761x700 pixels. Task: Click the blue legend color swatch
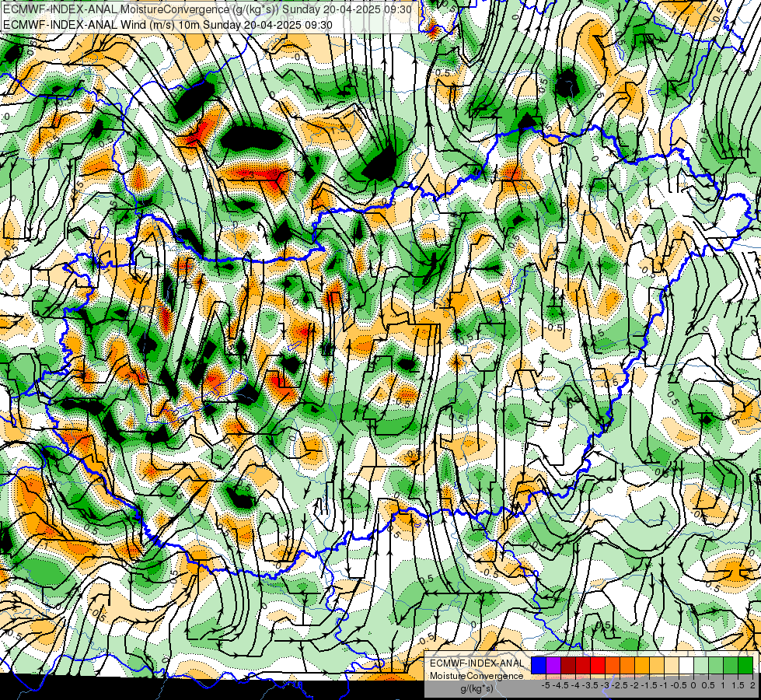click(539, 666)
